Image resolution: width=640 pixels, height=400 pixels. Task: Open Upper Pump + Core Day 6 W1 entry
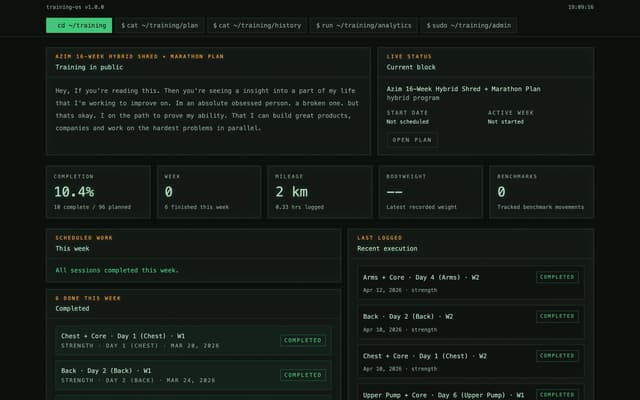(x=471, y=392)
